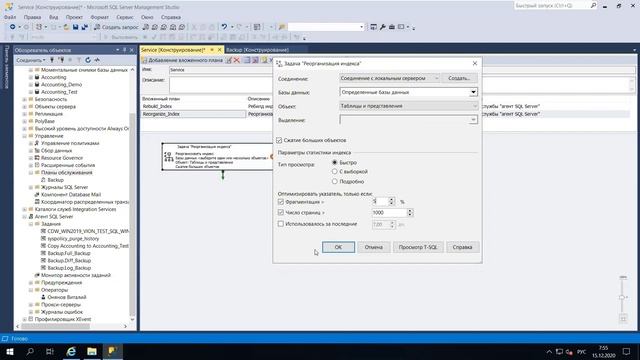Click the wrench properties icon in the toolbar
This screenshot has width=640, height=360.
382,27
